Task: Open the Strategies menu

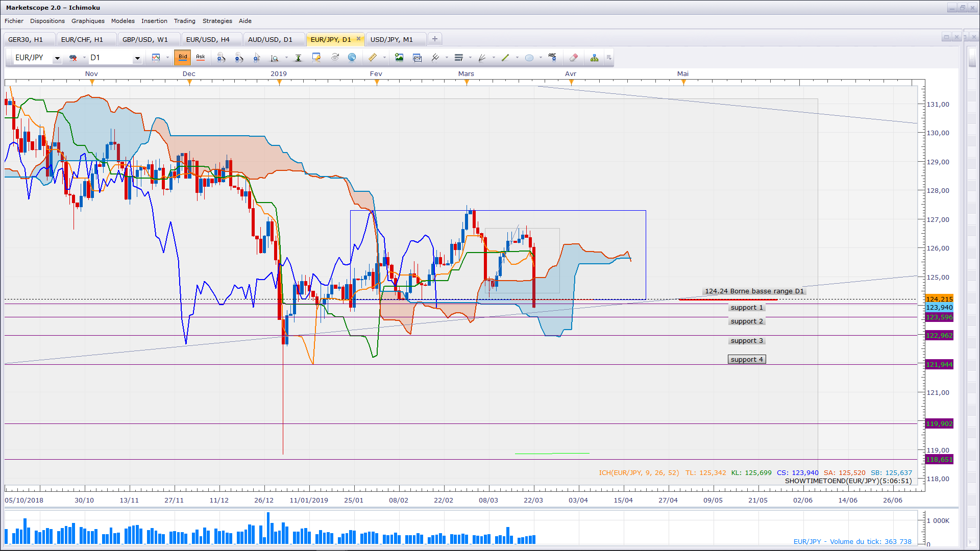Action: click(x=217, y=21)
